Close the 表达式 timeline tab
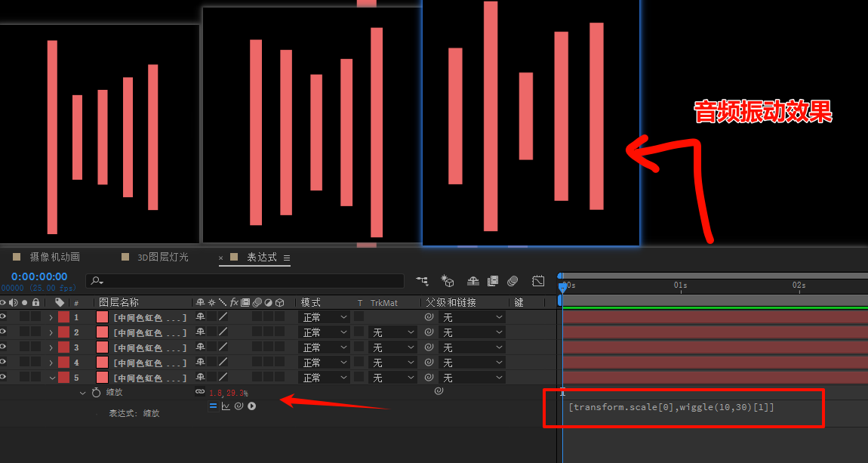The image size is (868, 463). [x=221, y=258]
